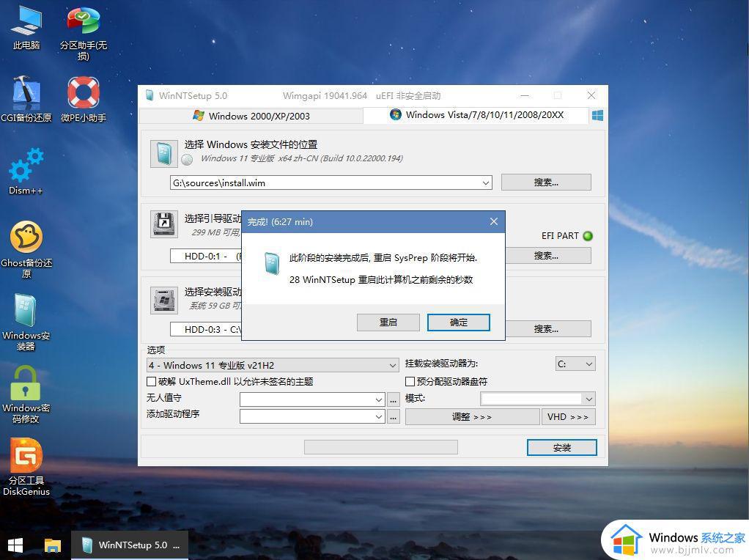Click the boot drive floppy icon
Image resolution: width=749 pixels, height=560 pixels.
tap(164, 224)
